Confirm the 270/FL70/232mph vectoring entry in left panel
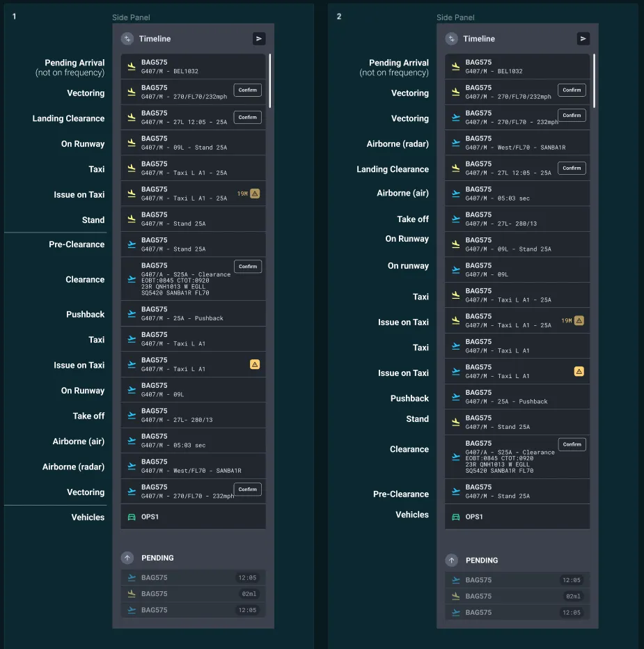This screenshot has height=649, width=644. [248, 90]
